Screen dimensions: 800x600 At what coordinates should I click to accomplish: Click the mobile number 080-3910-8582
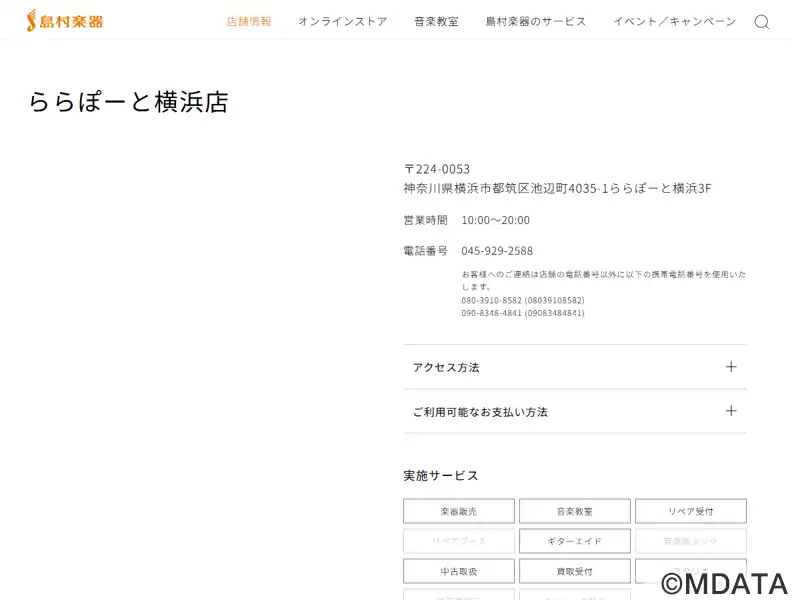pyautogui.click(x=491, y=300)
